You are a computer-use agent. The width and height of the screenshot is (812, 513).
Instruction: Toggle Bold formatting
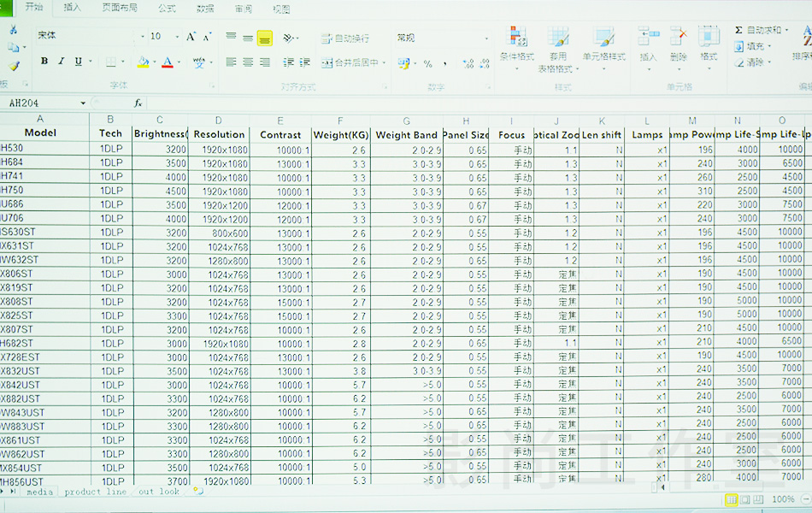coord(44,62)
